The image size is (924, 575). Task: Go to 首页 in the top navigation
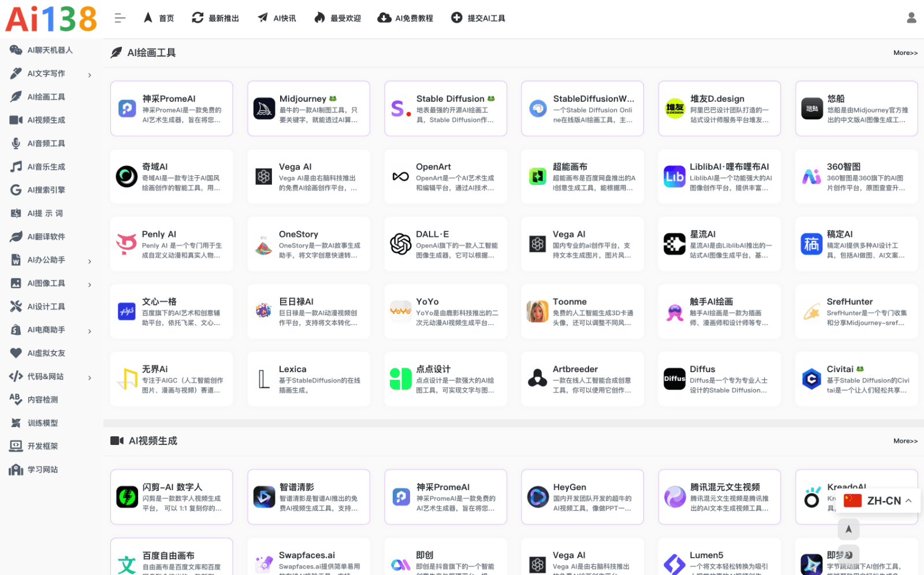pyautogui.click(x=159, y=18)
